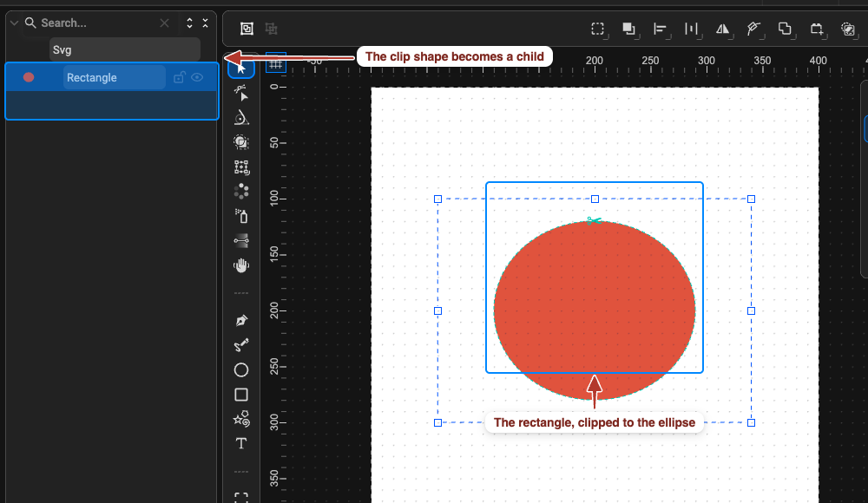Image resolution: width=868 pixels, height=503 pixels.
Task: Select the Rectangle shape tool
Action: [x=240, y=395]
